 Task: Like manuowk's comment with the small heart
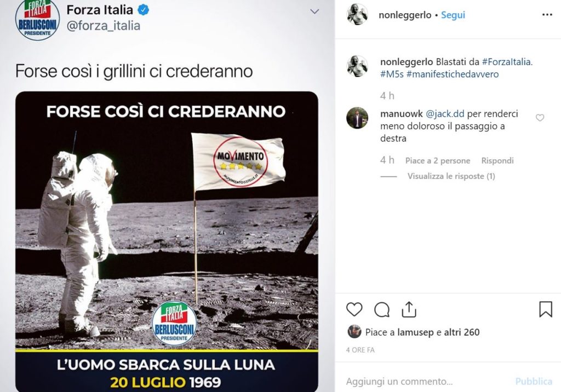pos(540,118)
